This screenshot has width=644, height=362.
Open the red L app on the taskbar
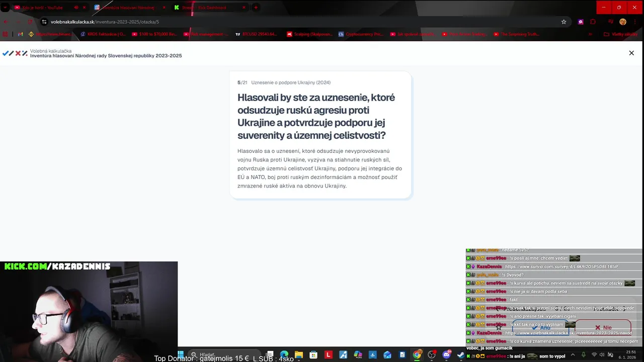(x=329, y=354)
